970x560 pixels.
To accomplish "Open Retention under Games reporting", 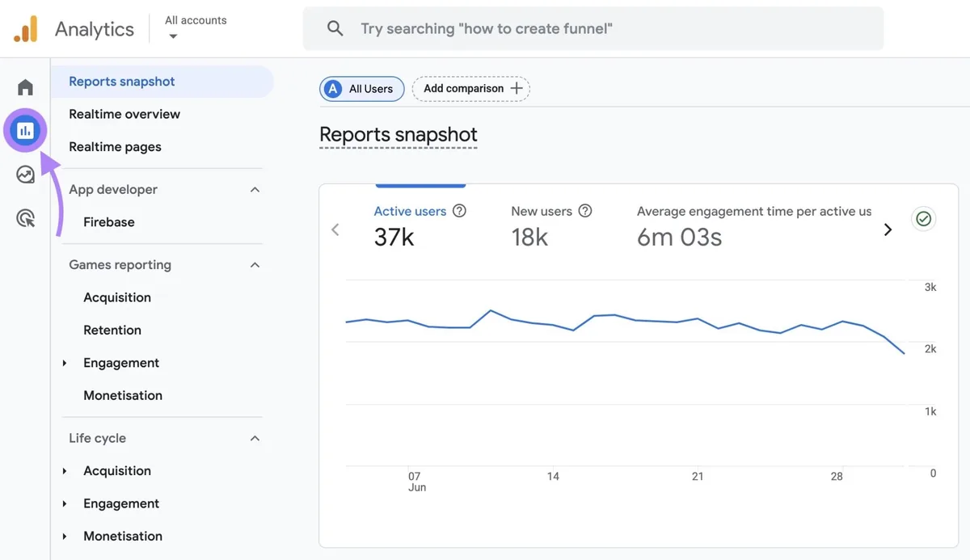I will tap(112, 330).
